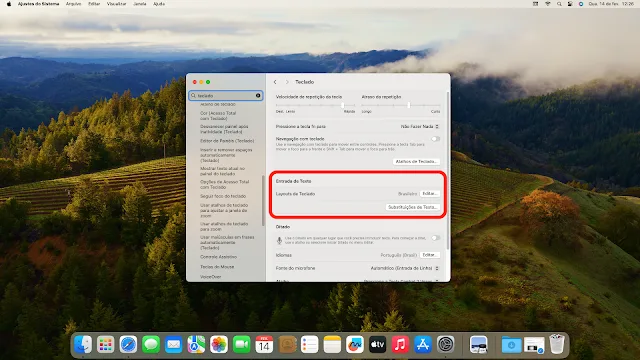Open Atalhos de Teclado button
The image size is (640, 360).
click(416, 162)
